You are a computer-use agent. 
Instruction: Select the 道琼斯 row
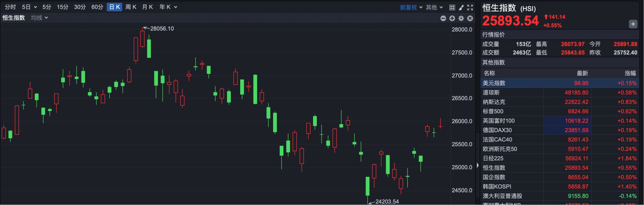[560, 93]
